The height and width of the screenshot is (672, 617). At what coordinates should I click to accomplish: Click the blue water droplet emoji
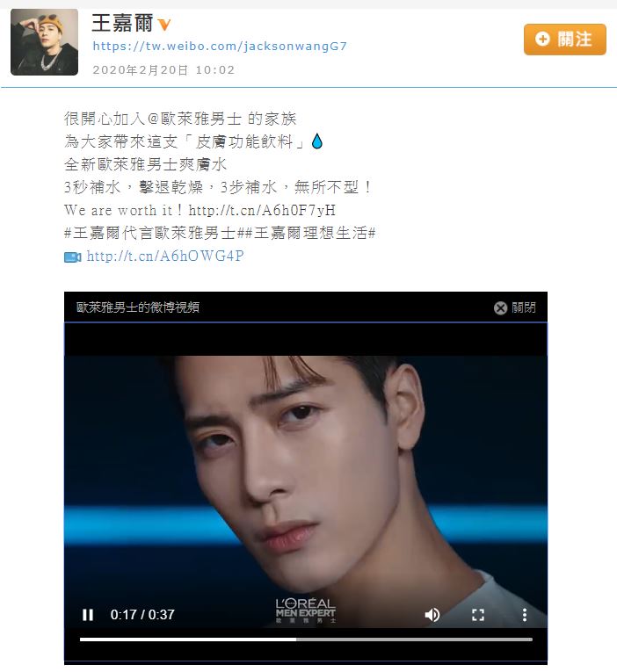317,141
